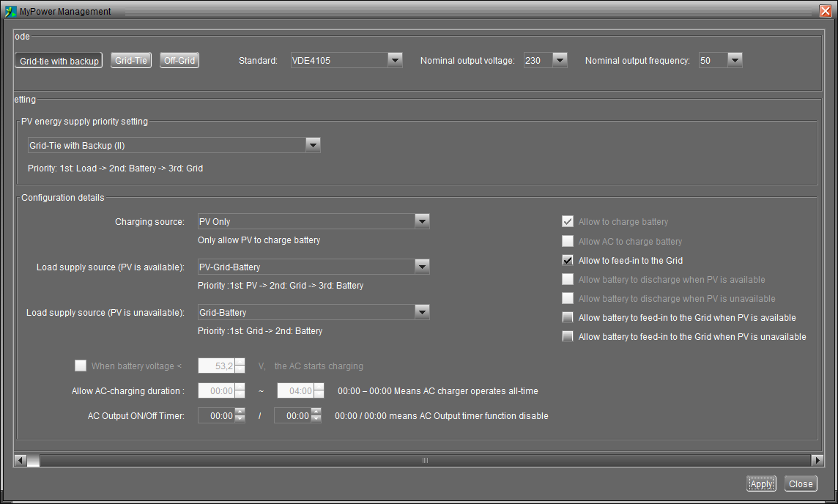The image size is (838, 504).
Task: Toggle Allow AC to charge battery checkbox
Action: tap(568, 241)
